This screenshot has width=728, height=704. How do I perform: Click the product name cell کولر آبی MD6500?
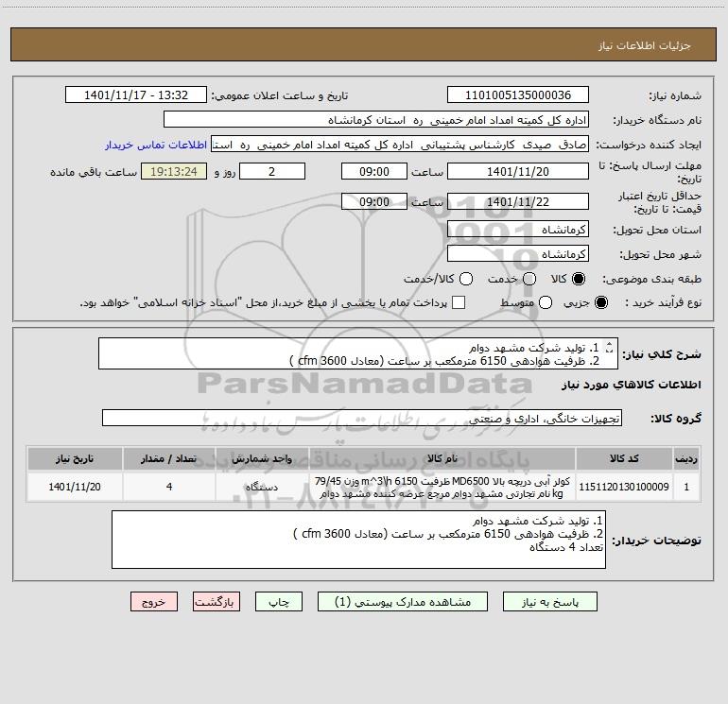(442, 487)
